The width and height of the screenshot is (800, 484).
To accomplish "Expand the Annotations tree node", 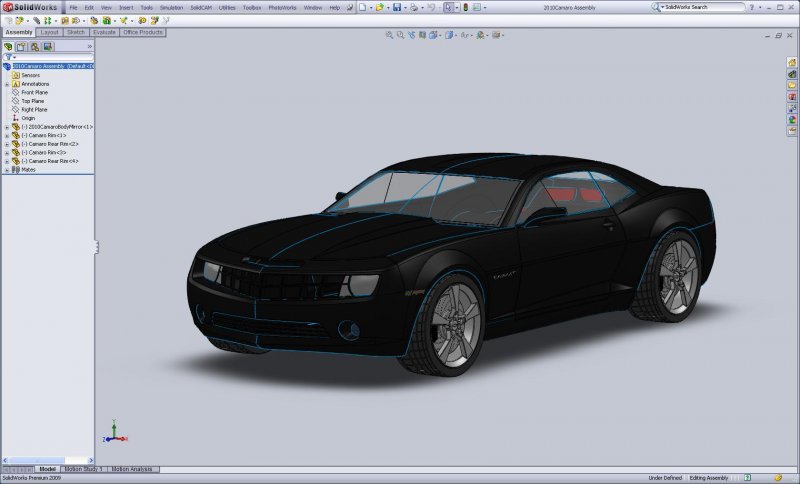I will coord(7,84).
